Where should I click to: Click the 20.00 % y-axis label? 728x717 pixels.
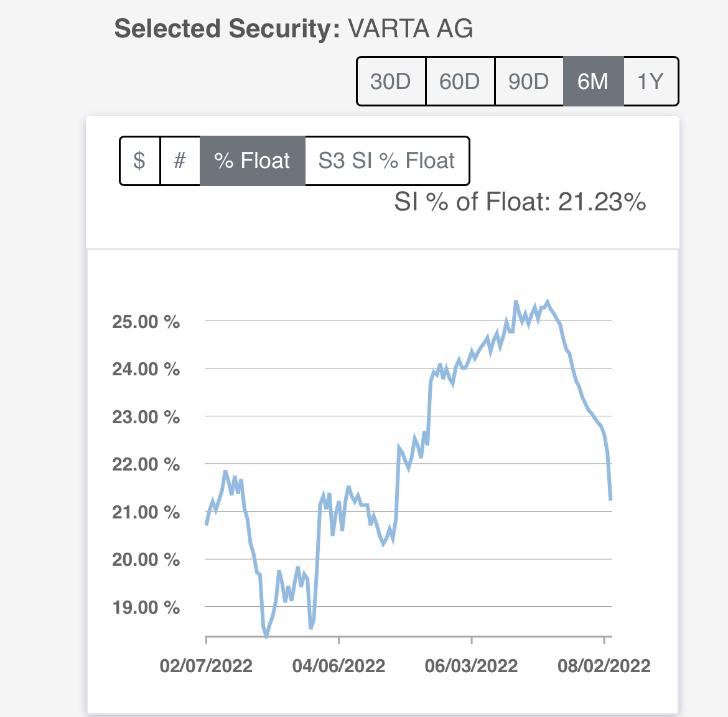pos(146,560)
